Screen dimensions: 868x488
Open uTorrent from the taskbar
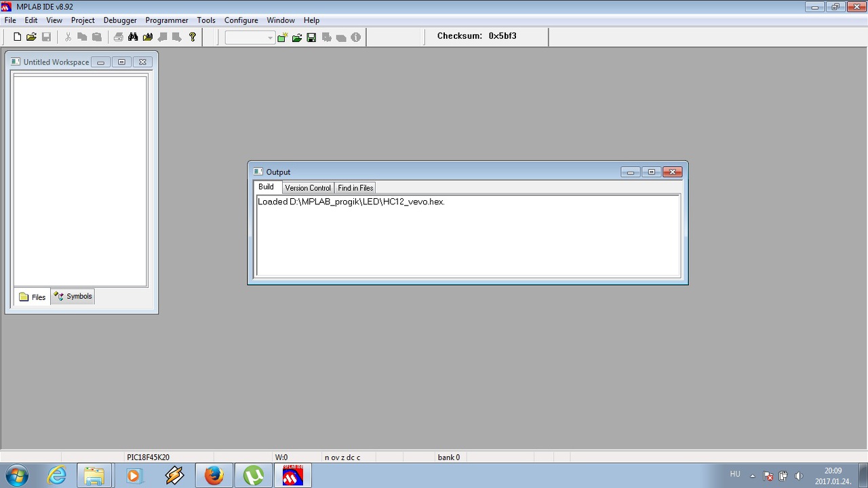coord(254,476)
